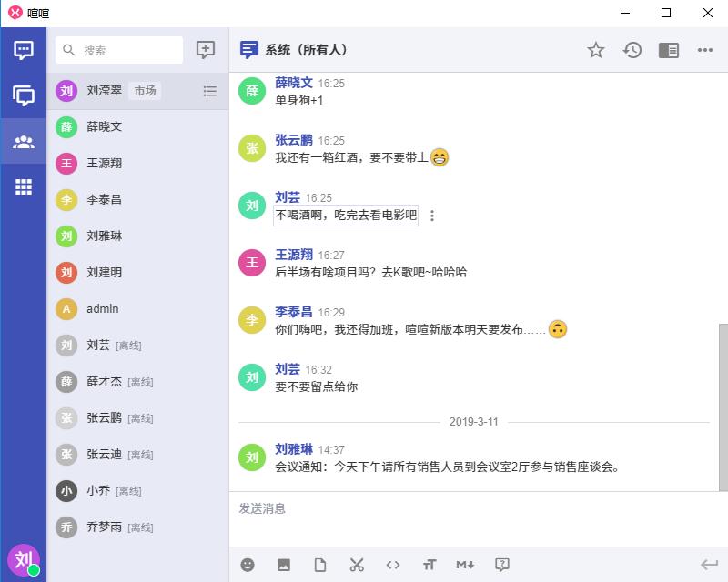Image resolution: width=728 pixels, height=582 pixels.
Task: Open the contact list grouping menu
Action: click(x=210, y=91)
